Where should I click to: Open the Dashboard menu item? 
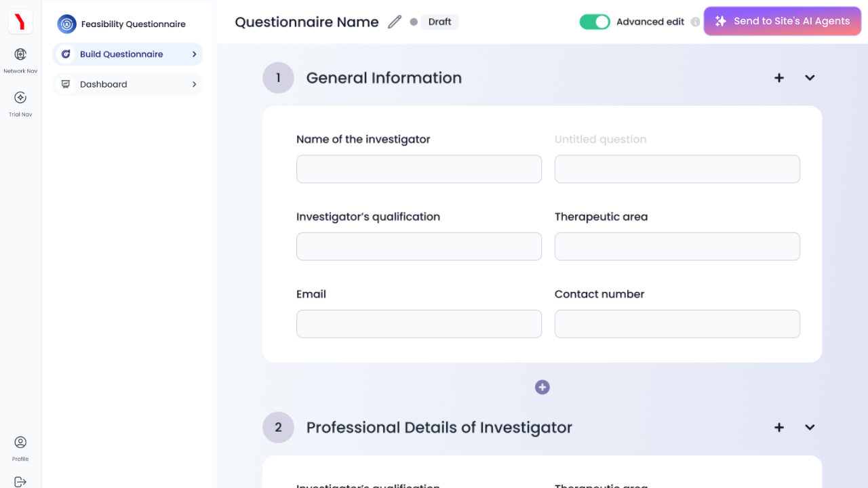pyautogui.click(x=104, y=84)
